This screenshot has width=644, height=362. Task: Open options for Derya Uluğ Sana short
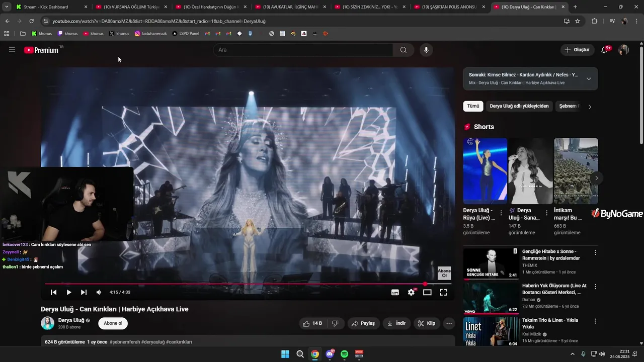pos(546,213)
